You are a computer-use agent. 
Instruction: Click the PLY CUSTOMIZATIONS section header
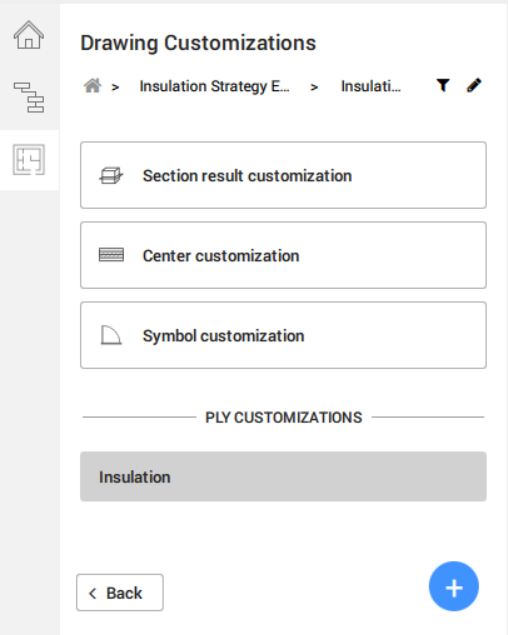click(284, 418)
